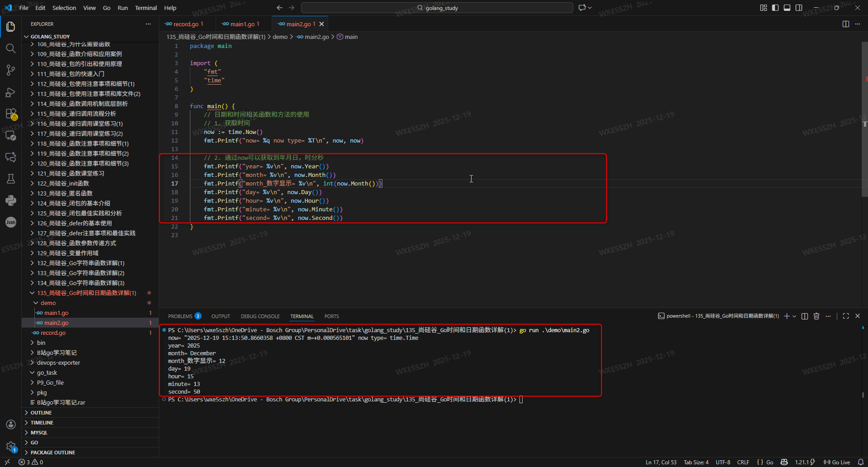The image size is (868, 467).
Task: Open the Extensions view with warning badge
Action: pos(11,114)
